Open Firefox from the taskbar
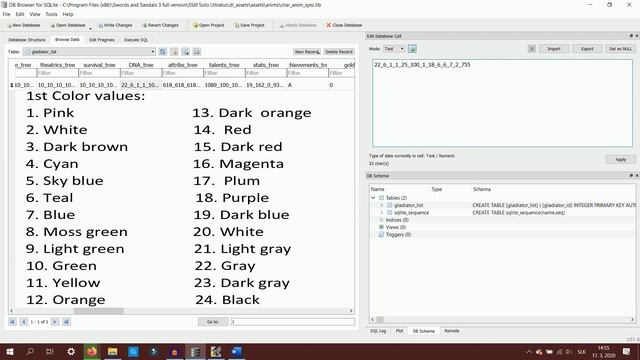Screen dimensions: 640x360 [92, 351]
